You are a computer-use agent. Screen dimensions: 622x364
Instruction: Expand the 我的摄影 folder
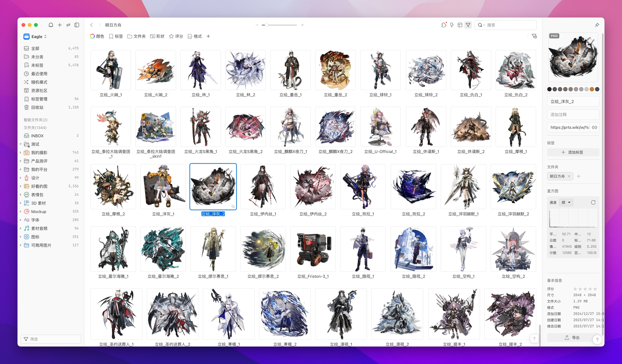point(20,153)
